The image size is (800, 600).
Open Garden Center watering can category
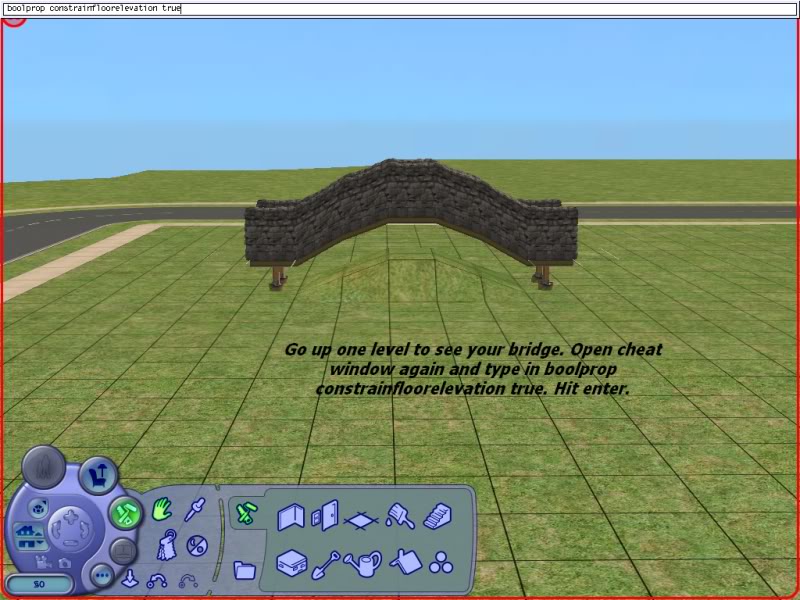coord(363,564)
